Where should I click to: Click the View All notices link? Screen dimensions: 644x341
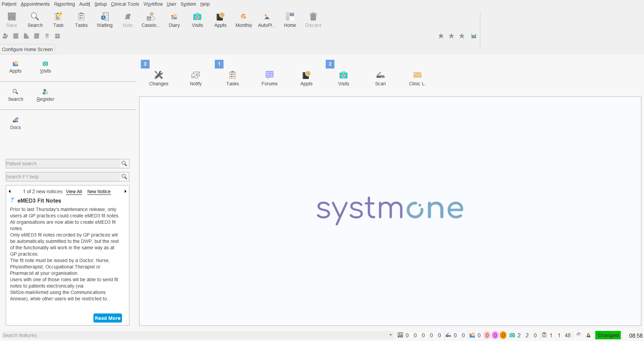[74, 191]
